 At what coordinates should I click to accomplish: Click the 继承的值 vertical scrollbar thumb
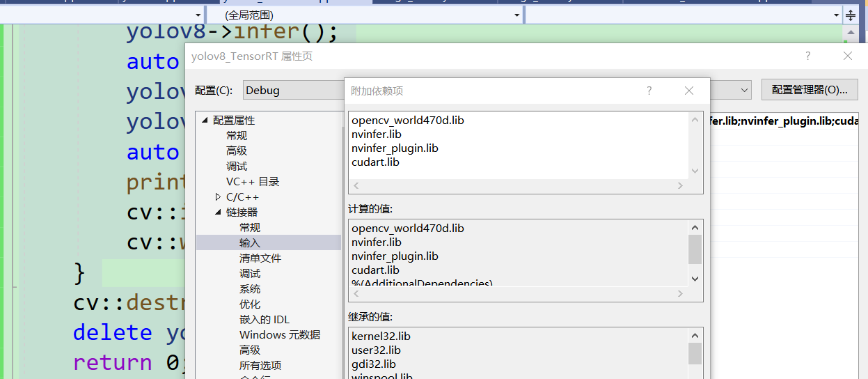pos(695,354)
